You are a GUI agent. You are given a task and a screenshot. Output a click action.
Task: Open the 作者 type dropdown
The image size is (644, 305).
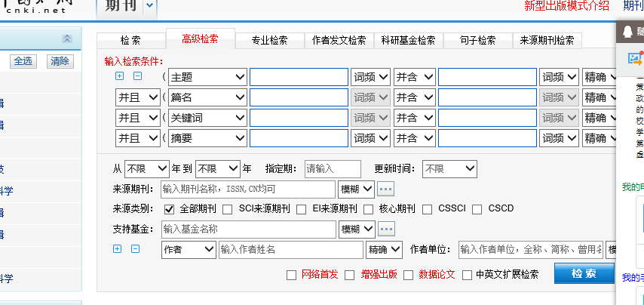pos(189,249)
